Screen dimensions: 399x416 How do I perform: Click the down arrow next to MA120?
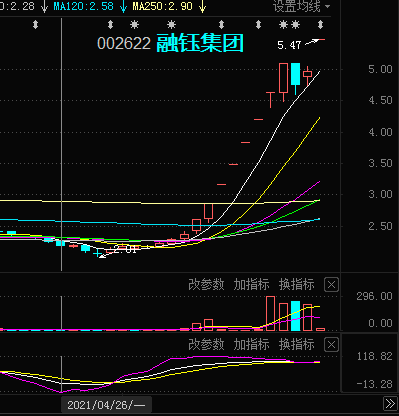[x=123, y=7]
